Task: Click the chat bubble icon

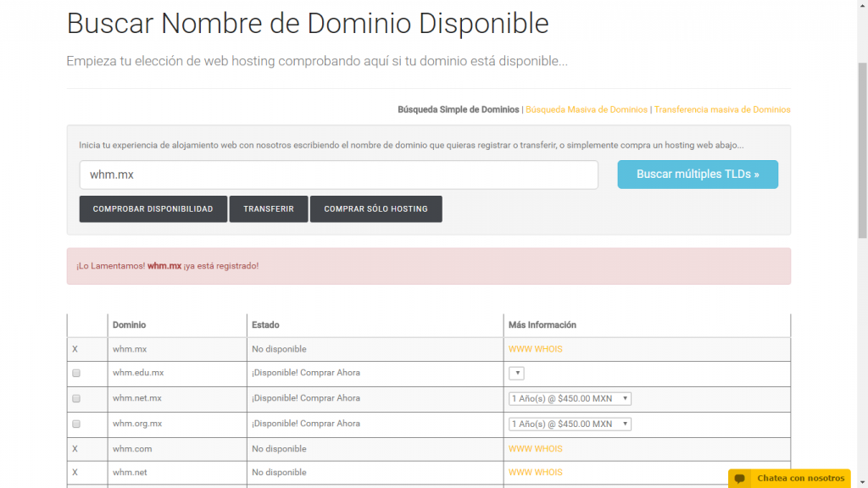Action: click(740, 479)
